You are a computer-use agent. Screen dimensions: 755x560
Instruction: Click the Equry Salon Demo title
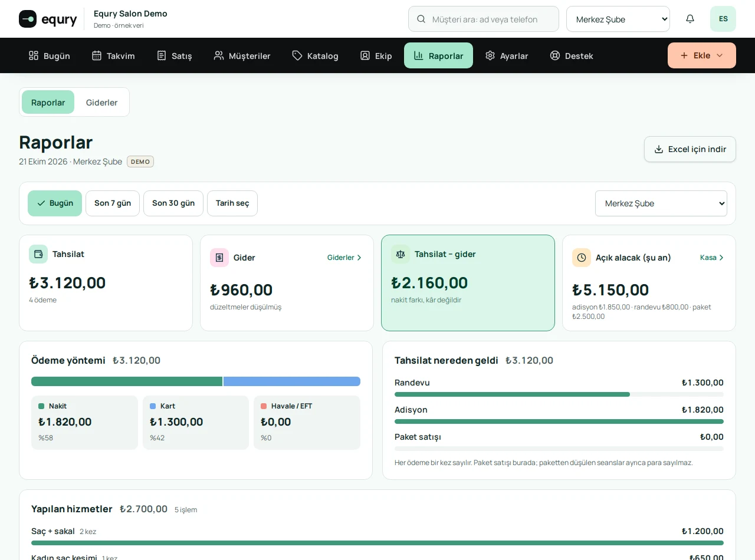(x=130, y=14)
